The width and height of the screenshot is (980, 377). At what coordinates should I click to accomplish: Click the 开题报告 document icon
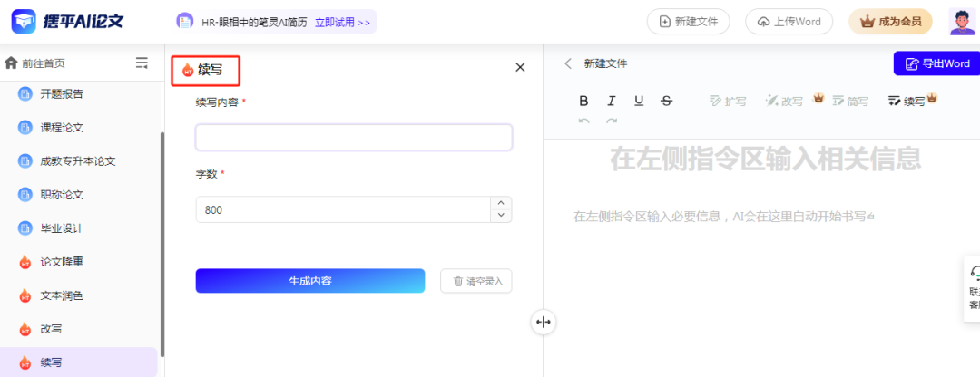[25, 94]
